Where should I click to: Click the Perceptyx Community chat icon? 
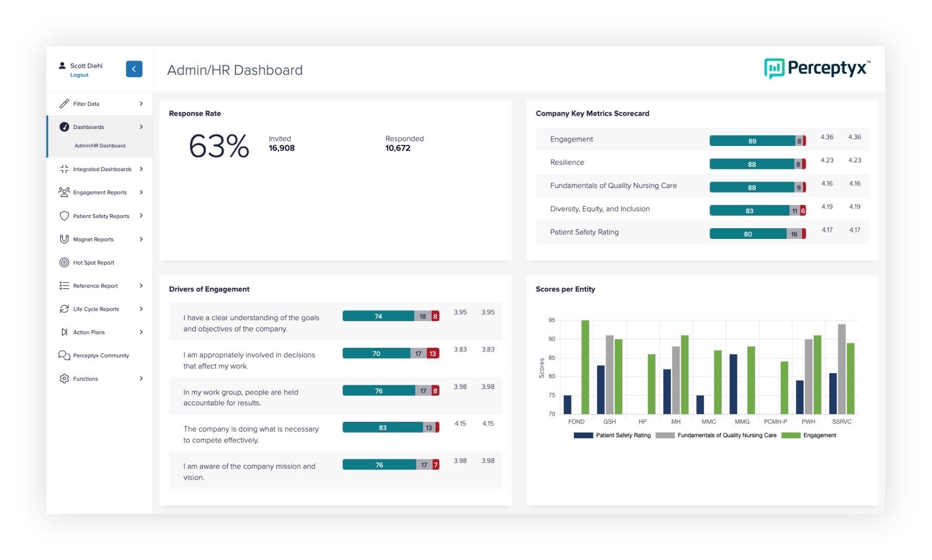(64, 355)
